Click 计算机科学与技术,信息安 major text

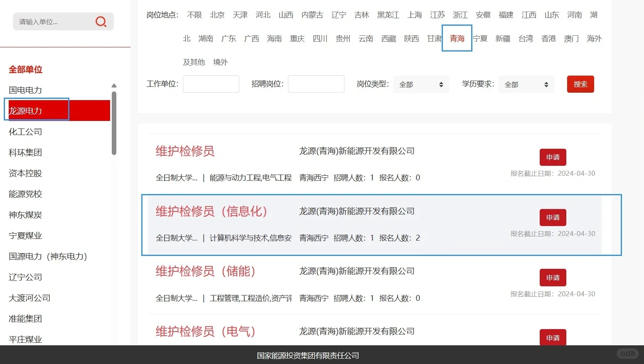[x=251, y=238]
